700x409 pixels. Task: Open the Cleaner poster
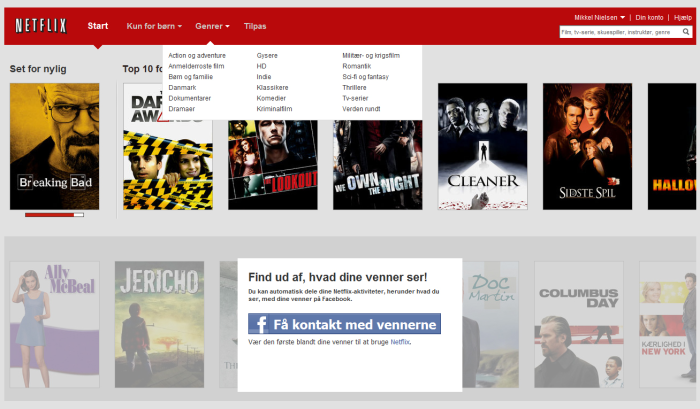[483, 146]
